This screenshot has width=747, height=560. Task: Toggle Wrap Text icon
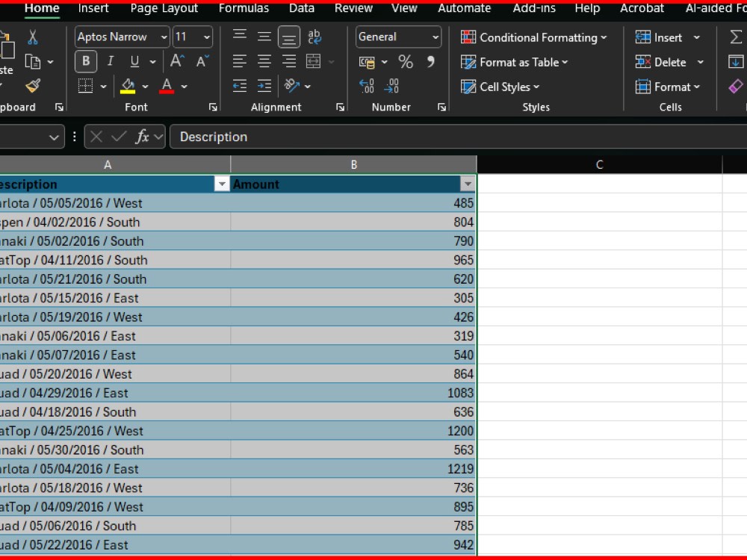314,37
